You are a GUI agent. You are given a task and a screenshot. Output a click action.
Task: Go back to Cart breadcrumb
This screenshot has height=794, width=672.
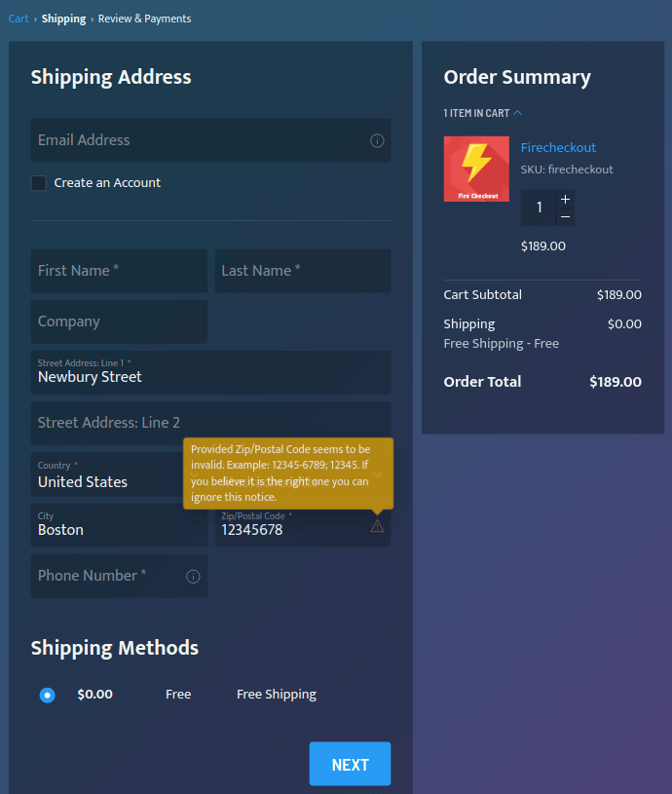[19, 19]
